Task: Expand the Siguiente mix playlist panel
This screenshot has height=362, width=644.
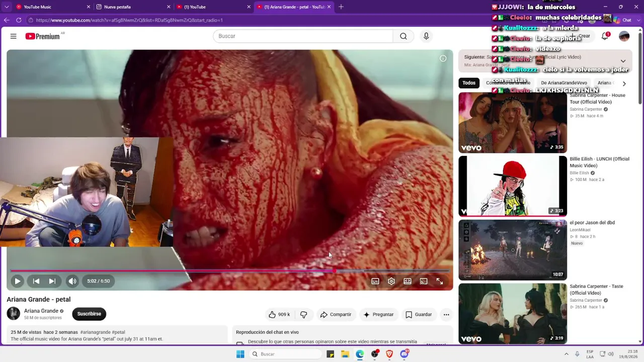Action: [x=623, y=61]
